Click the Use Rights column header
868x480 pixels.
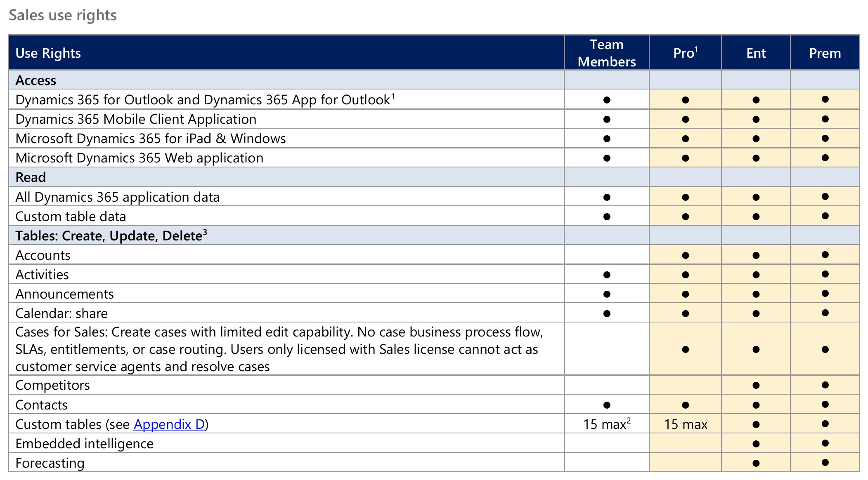(48, 53)
